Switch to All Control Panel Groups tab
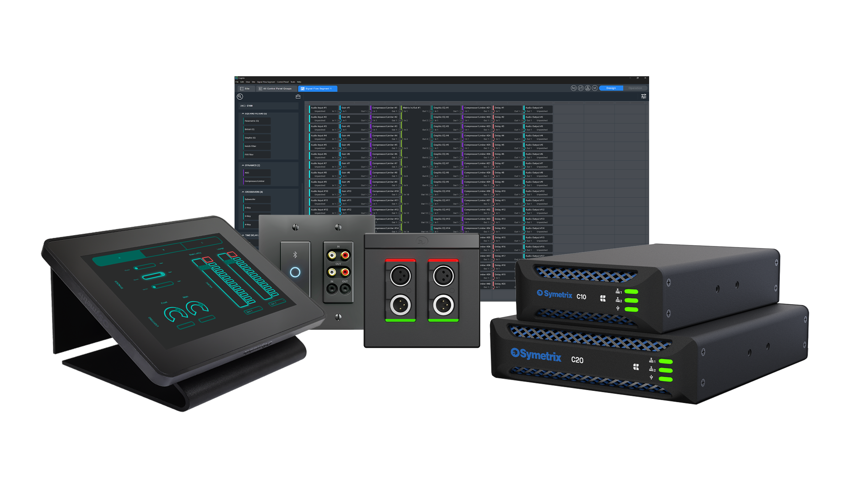The height and width of the screenshot is (488, 868). [275, 88]
